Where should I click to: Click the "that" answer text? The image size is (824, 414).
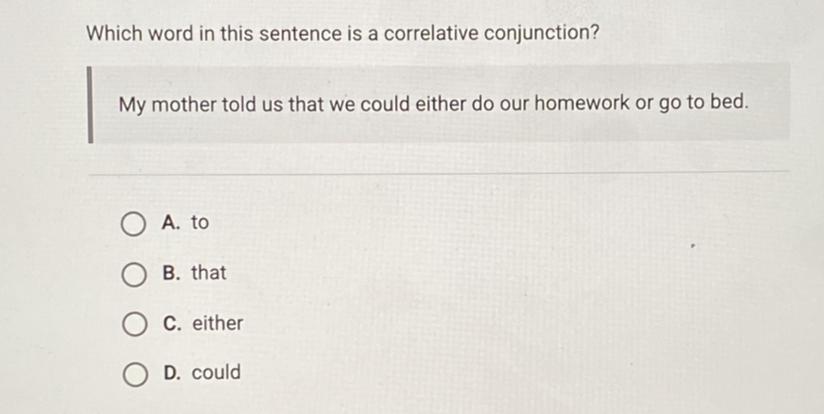(209, 273)
